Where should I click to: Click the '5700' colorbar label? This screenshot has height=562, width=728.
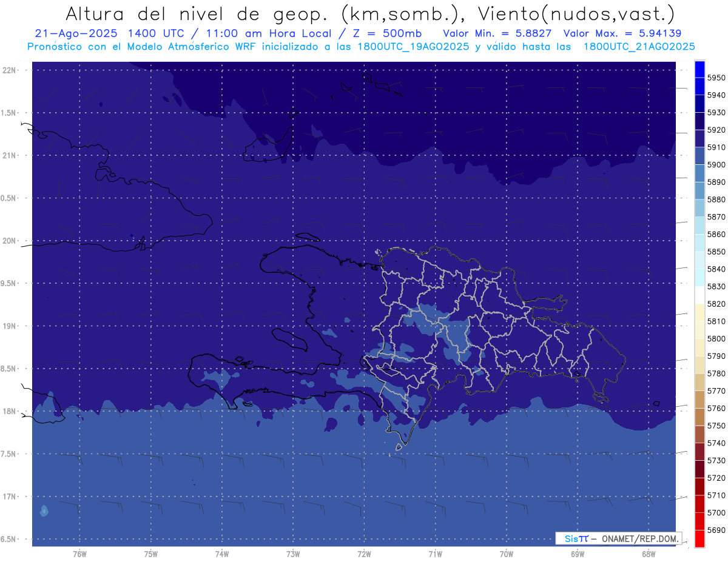point(716,512)
